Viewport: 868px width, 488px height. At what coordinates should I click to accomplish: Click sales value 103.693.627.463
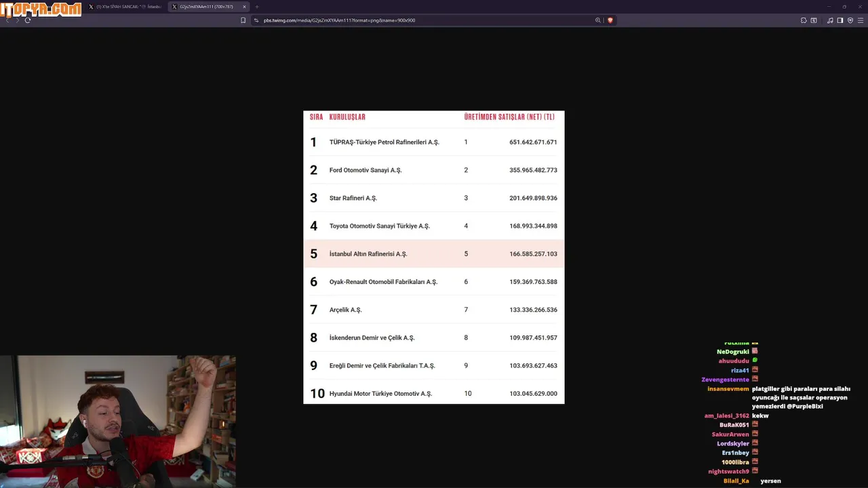[533, 365]
